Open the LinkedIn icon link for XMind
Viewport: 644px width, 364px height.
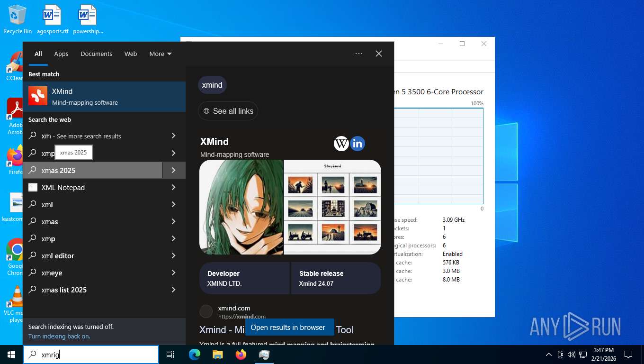358,144
